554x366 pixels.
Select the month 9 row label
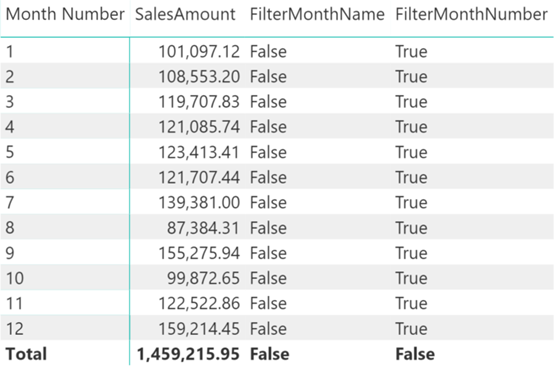[x=10, y=253]
